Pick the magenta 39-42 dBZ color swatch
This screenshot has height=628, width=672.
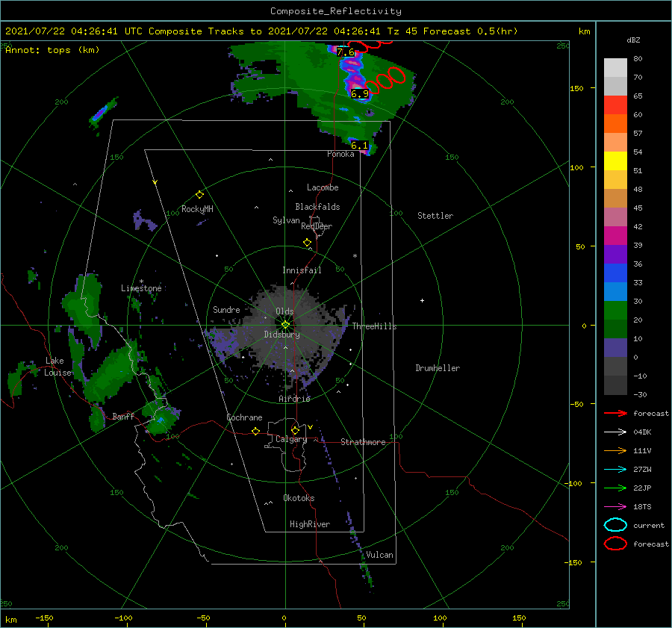pyautogui.click(x=615, y=235)
